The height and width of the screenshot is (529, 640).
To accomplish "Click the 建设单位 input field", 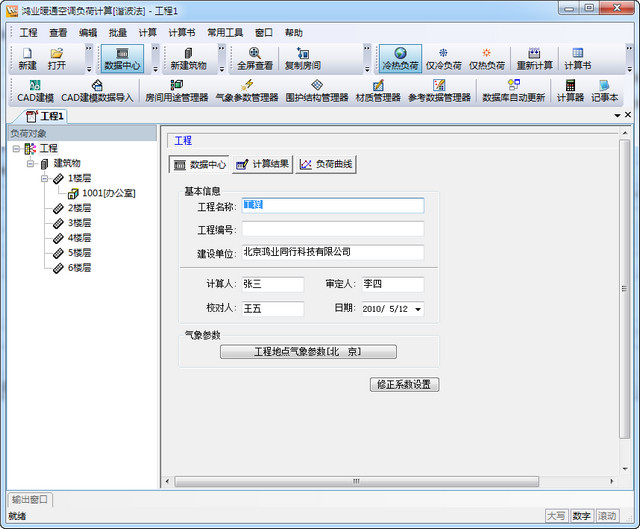I will [332, 252].
